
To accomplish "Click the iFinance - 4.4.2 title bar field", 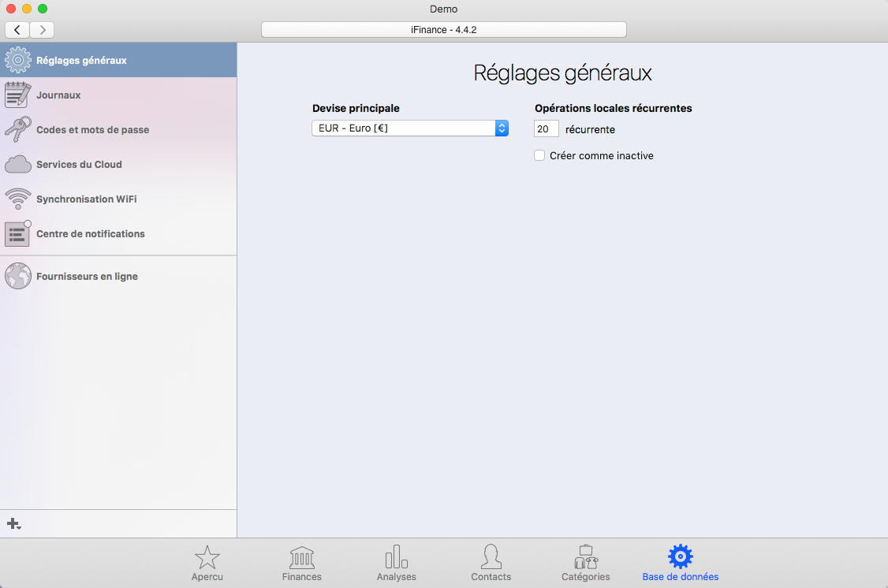I will pyautogui.click(x=444, y=30).
